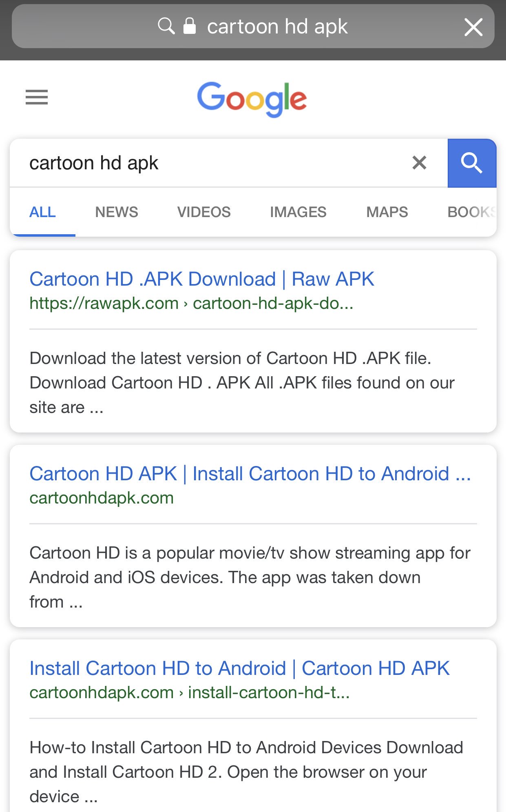Tap the blue search button
506x812 pixels.
click(x=472, y=163)
